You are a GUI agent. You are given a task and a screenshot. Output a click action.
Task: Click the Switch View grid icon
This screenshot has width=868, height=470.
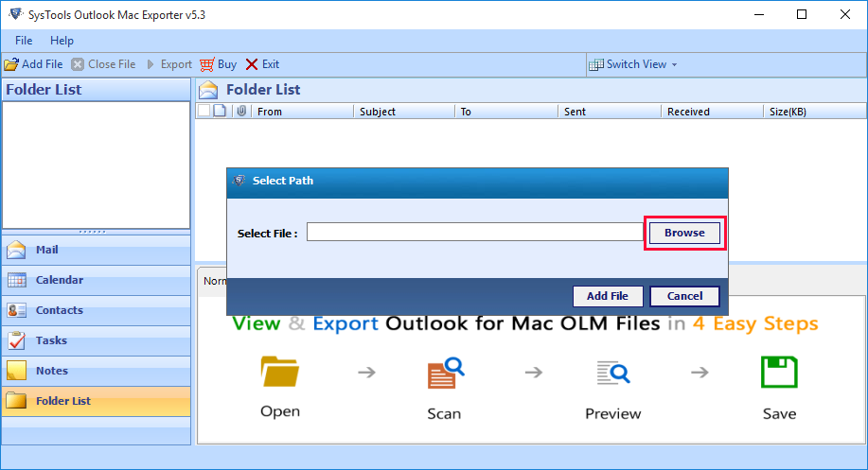coord(596,64)
